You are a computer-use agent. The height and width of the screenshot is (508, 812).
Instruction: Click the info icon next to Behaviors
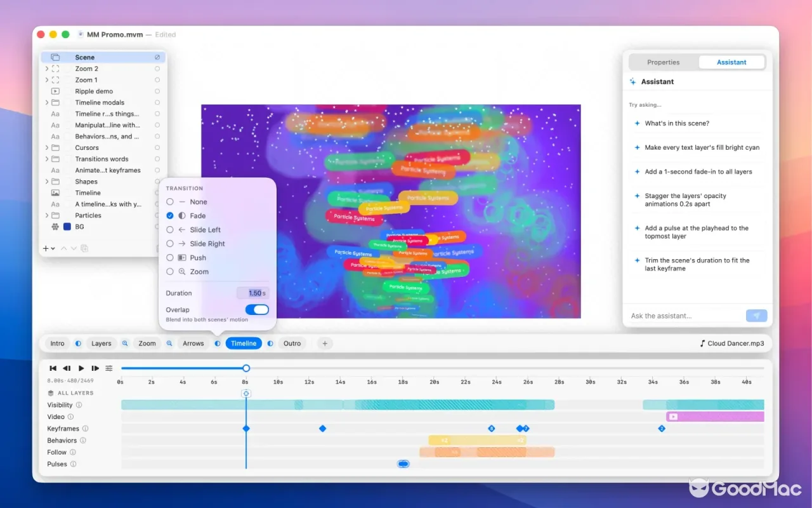[x=83, y=441]
